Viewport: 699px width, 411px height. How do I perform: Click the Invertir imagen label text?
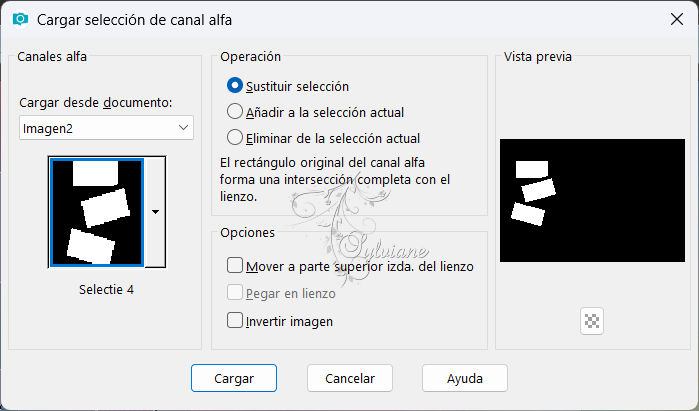(289, 321)
